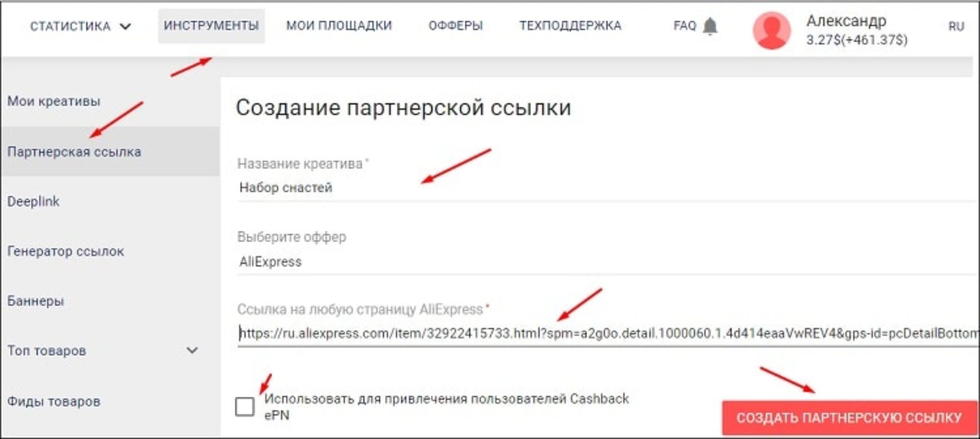Screen dimensions: 980x439
Task: Open the Инструменты menu
Action: [211, 26]
